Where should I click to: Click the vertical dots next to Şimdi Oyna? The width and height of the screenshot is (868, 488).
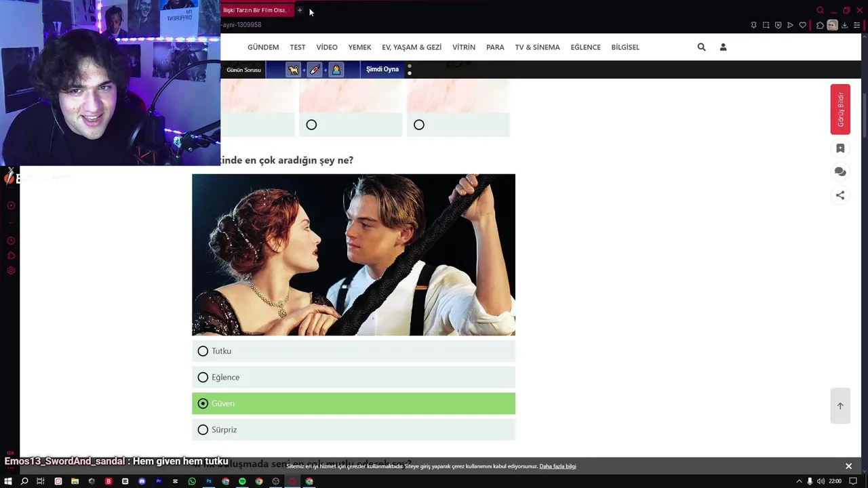pyautogui.click(x=410, y=70)
